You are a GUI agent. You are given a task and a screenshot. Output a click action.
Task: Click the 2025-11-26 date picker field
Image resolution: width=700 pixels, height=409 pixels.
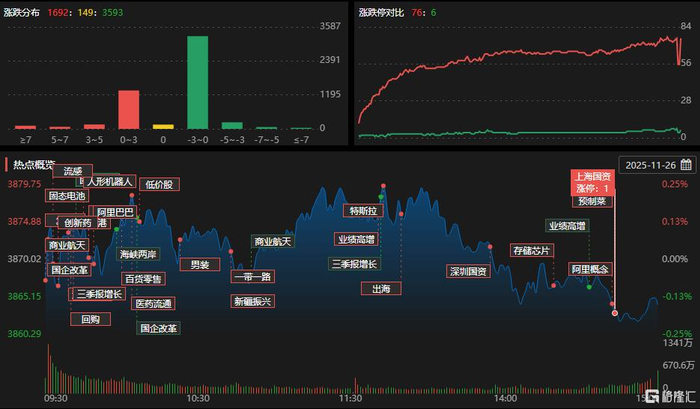click(657, 165)
